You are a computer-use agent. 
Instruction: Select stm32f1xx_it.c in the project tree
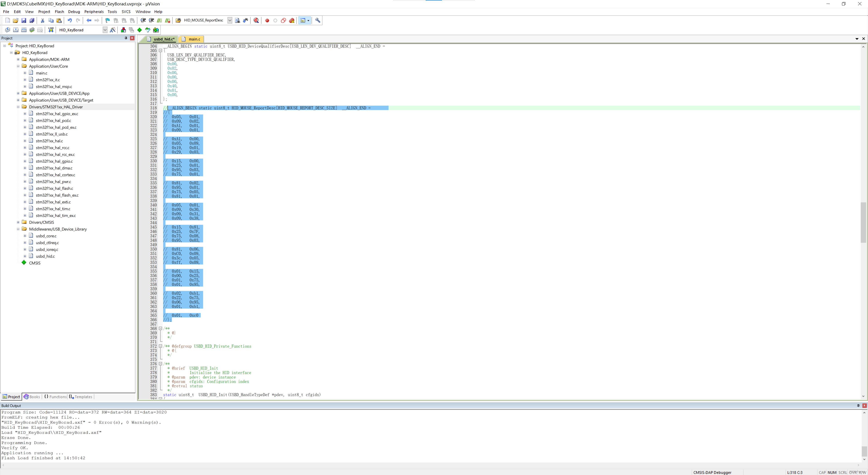tap(48, 80)
